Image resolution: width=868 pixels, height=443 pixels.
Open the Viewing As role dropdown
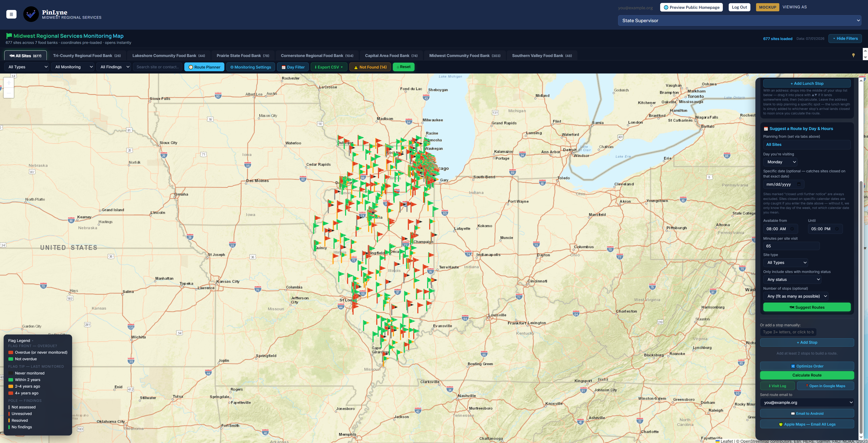tap(739, 21)
